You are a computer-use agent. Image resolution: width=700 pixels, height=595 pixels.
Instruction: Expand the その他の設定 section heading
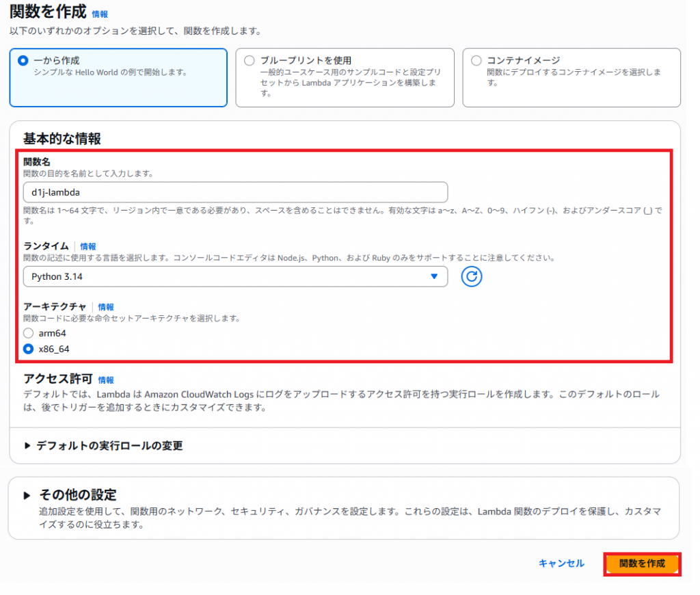pyautogui.click(x=78, y=495)
